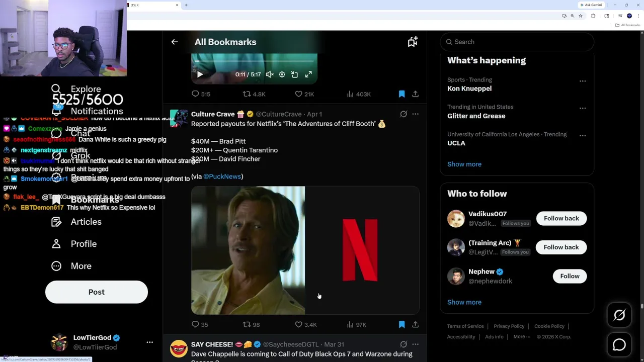The width and height of the screenshot is (644, 362).
Task: Like the post with 3.4K likes
Action: [x=305, y=325]
